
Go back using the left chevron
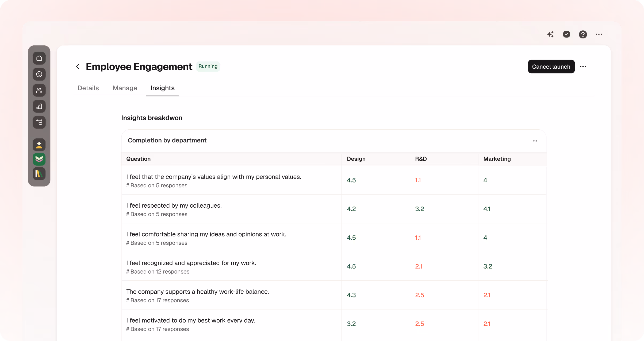point(78,67)
